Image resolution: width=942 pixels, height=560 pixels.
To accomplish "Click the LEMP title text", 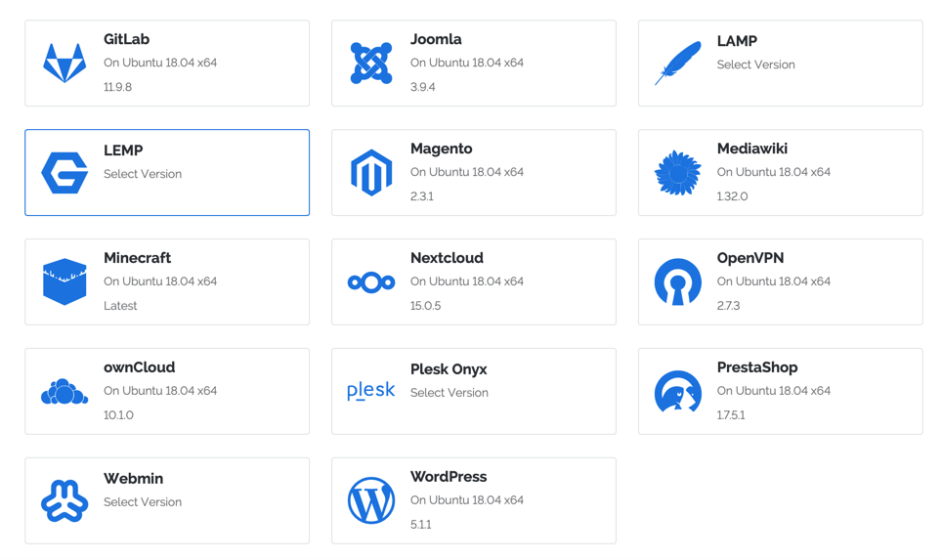I will pyautogui.click(x=123, y=151).
